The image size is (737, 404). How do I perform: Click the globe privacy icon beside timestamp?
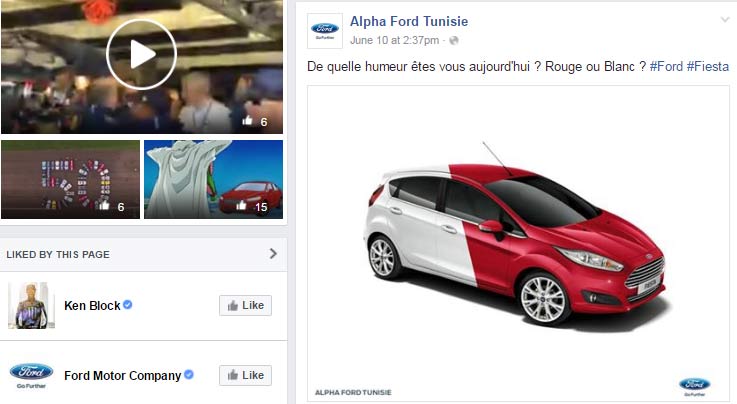[x=454, y=40]
